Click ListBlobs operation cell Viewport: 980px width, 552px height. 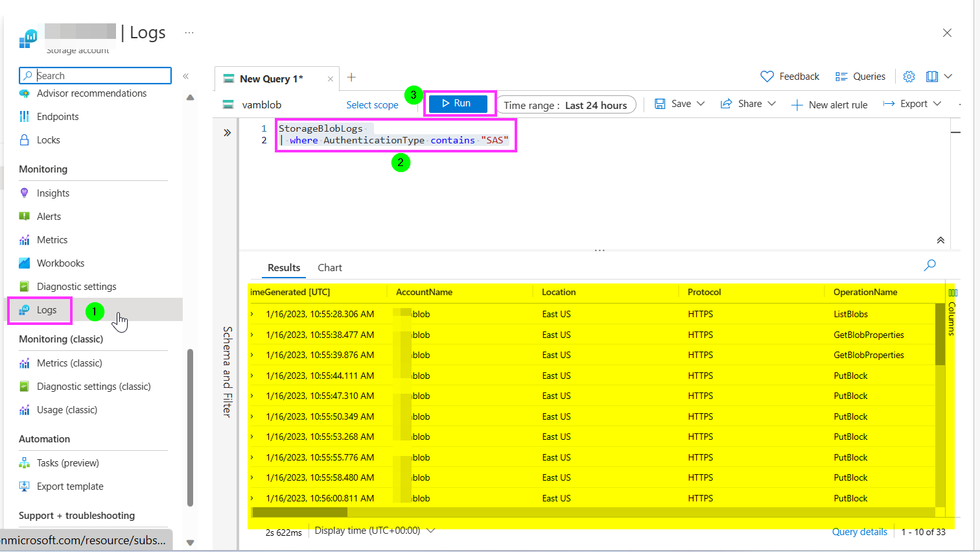850,314
